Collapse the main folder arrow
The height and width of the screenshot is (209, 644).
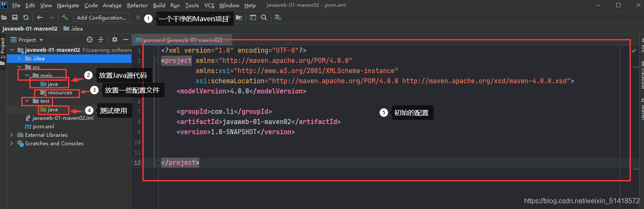[x=27, y=75]
